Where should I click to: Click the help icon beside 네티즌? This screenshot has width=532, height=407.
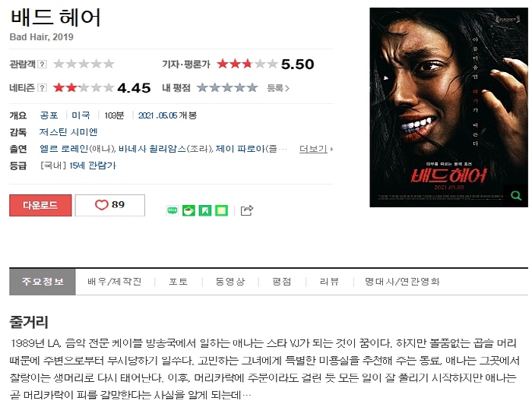coord(42,88)
